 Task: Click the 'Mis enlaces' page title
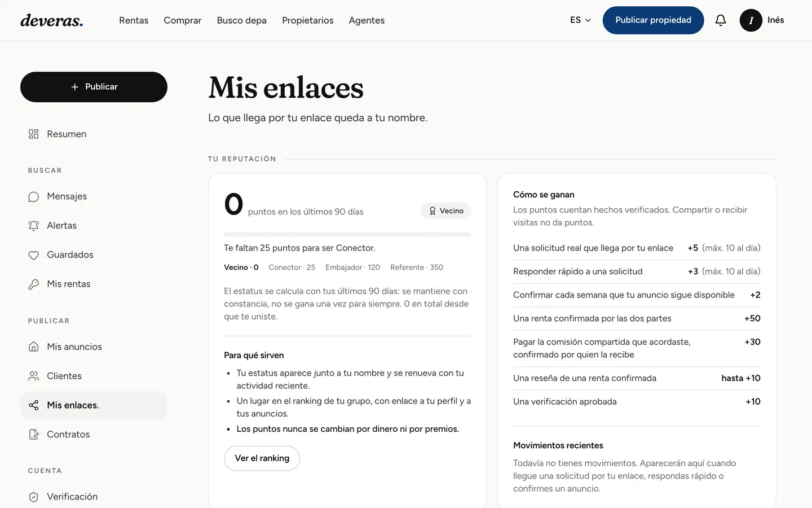pyautogui.click(x=286, y=87)
